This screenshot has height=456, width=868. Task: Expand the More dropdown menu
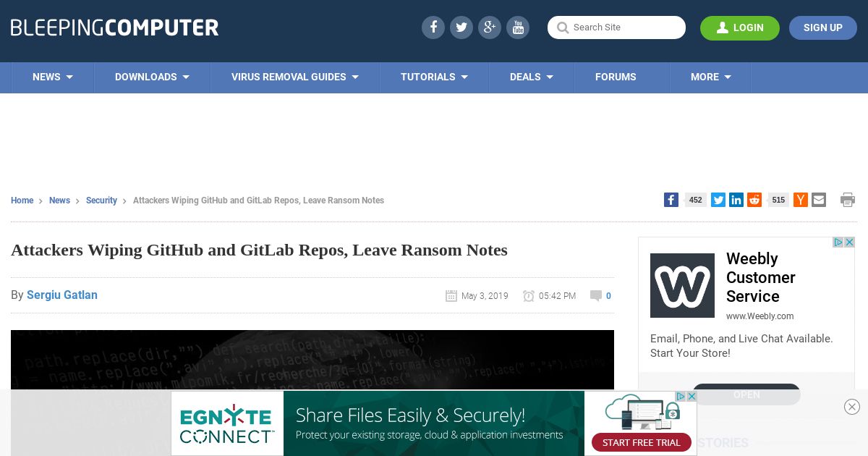coord(710,77)
